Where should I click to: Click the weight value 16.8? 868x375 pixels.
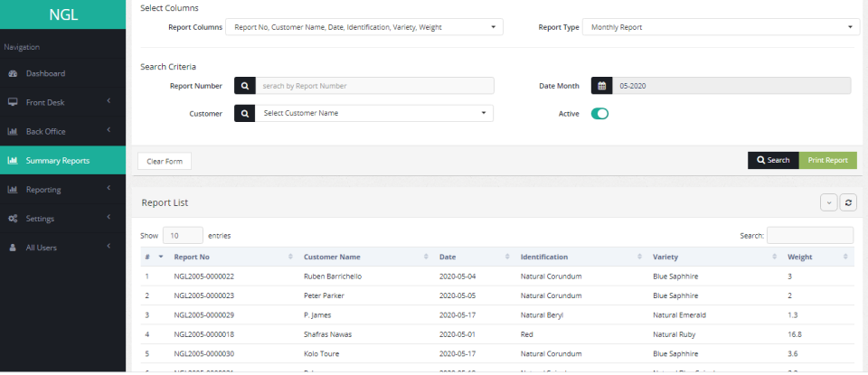tap(795, 334)
